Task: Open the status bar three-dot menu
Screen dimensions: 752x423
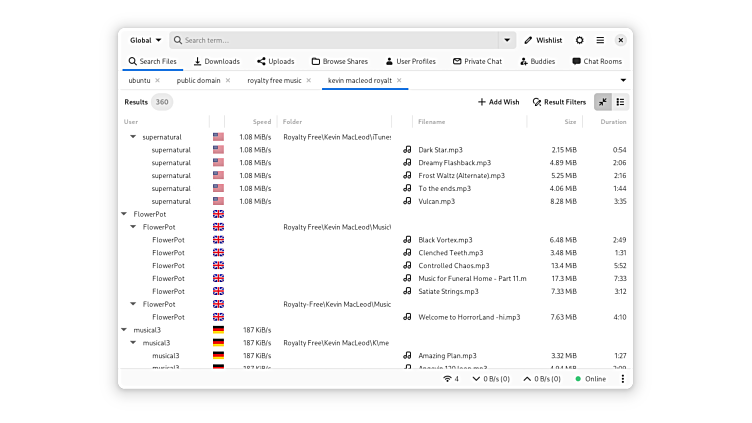Action: 622,379
